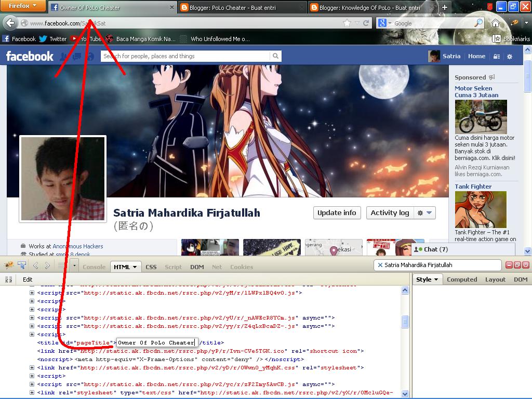Open Facebook bookmark in bookmarks toolbar

pos(19,38)
